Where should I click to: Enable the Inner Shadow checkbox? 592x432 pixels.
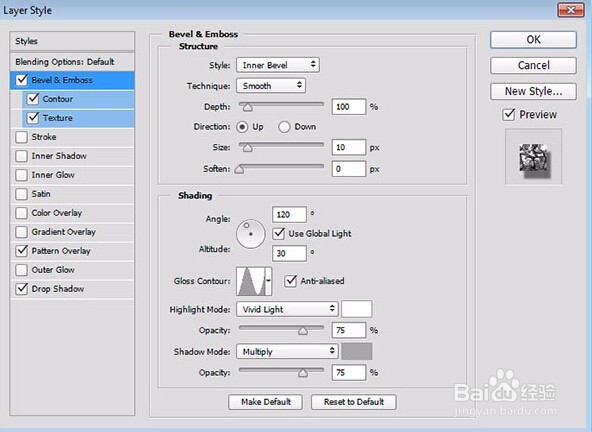(22, 156)
